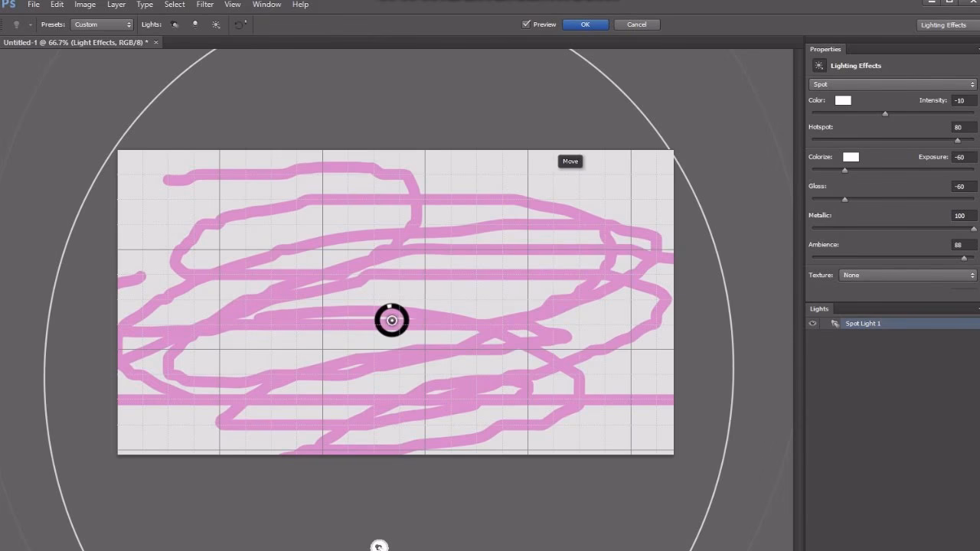This screenshot has height=551, width=980.
Task: Hide Spot Light 1 with its eye toggle
Action: coord(812,323)
